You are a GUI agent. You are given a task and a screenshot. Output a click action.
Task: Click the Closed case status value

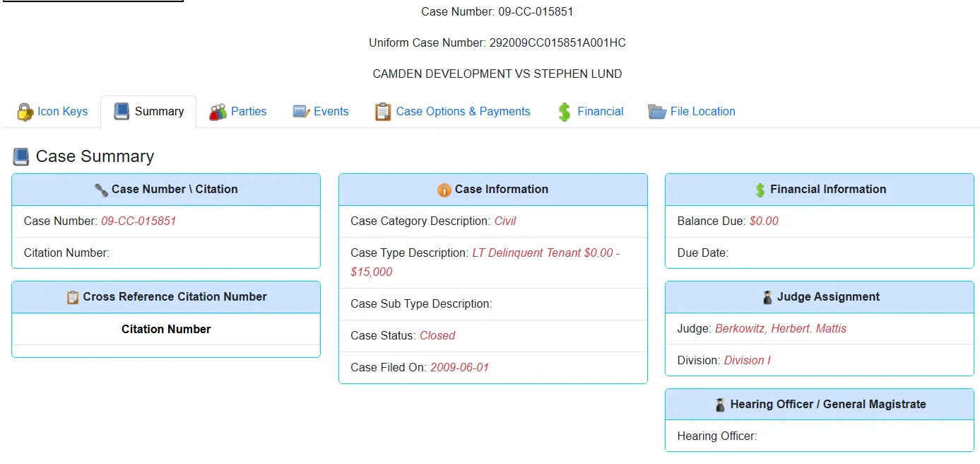(x=437, y=336)
